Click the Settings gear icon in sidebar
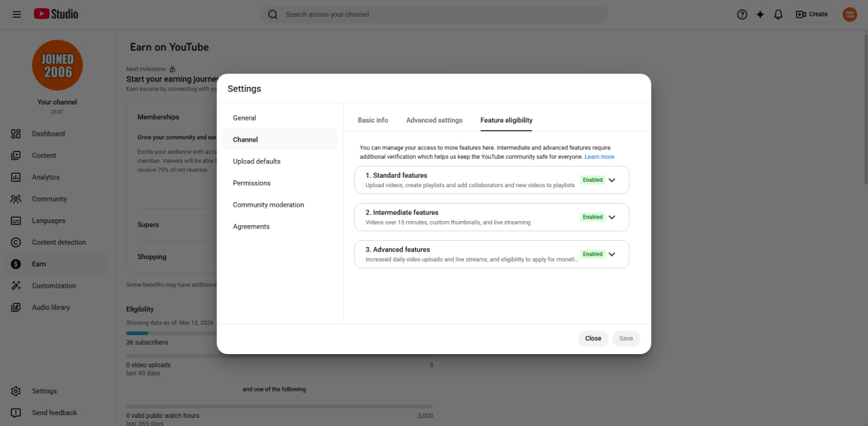The width and height of the screenshot is (868, 426). 16,391
